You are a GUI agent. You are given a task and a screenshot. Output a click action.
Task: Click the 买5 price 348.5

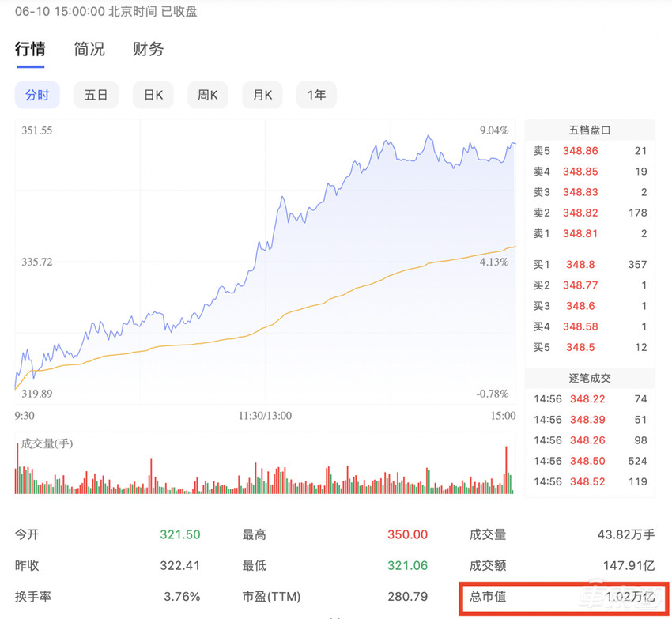pos(583,347)
